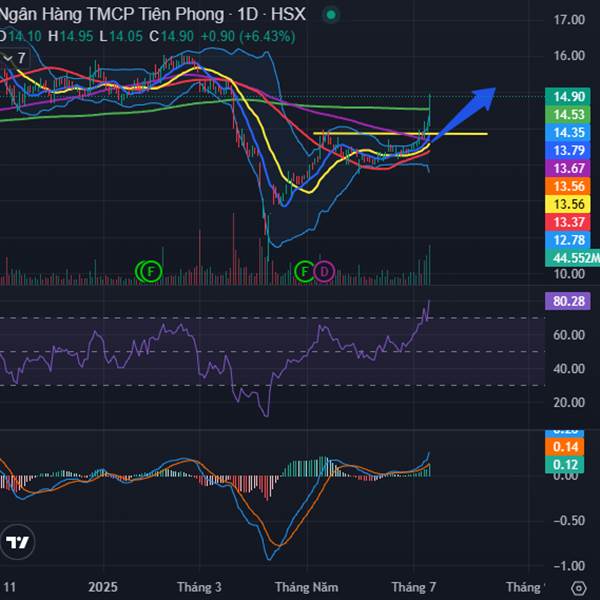This screenshot has height=600, width=600.
Task: Select the green 14.53 price label
Action: [x=568, y=114]
